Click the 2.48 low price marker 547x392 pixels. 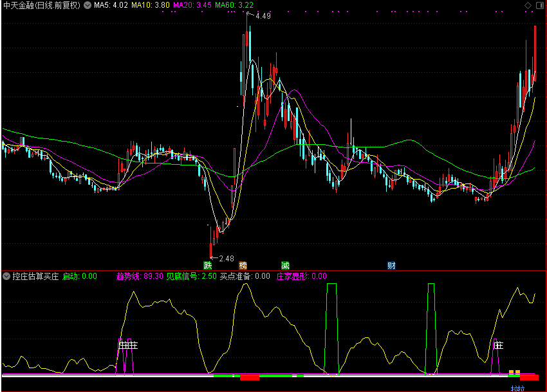(x=227, y=259)
